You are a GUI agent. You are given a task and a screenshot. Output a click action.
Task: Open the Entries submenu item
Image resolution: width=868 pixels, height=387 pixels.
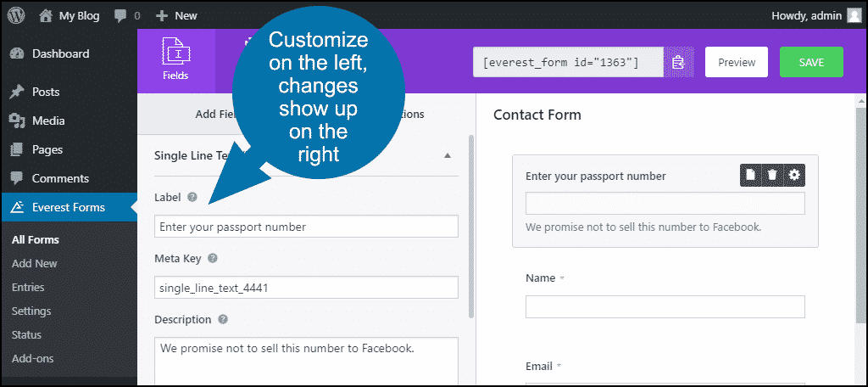click(x=28, y=287)
